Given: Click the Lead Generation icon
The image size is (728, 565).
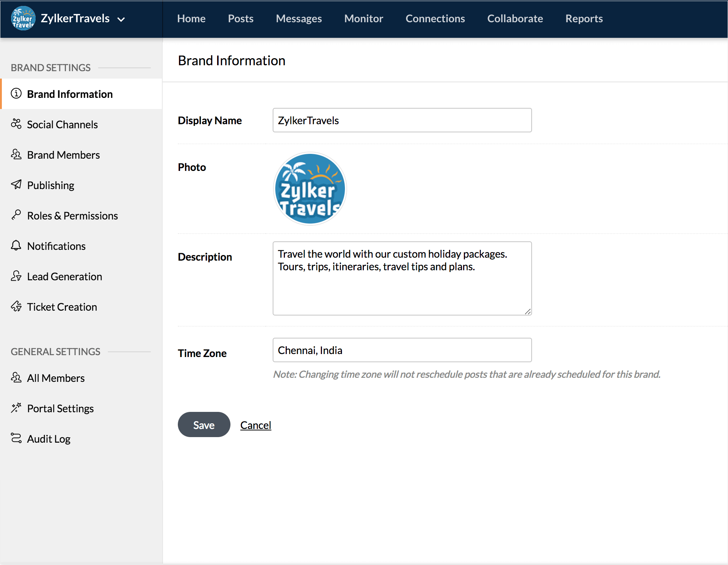Looking at the screenshot, I should pyautogui.click(x=16, y=276).
